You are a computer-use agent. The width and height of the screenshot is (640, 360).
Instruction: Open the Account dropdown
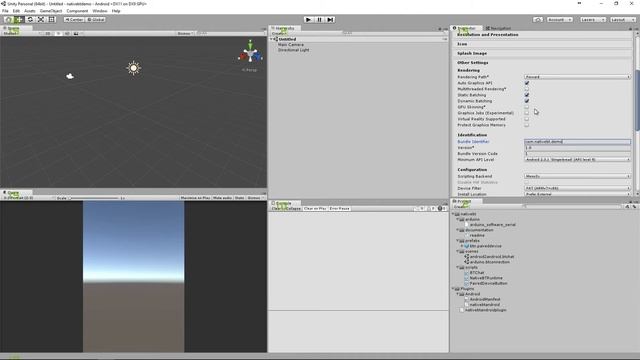[x=560, y=20]
